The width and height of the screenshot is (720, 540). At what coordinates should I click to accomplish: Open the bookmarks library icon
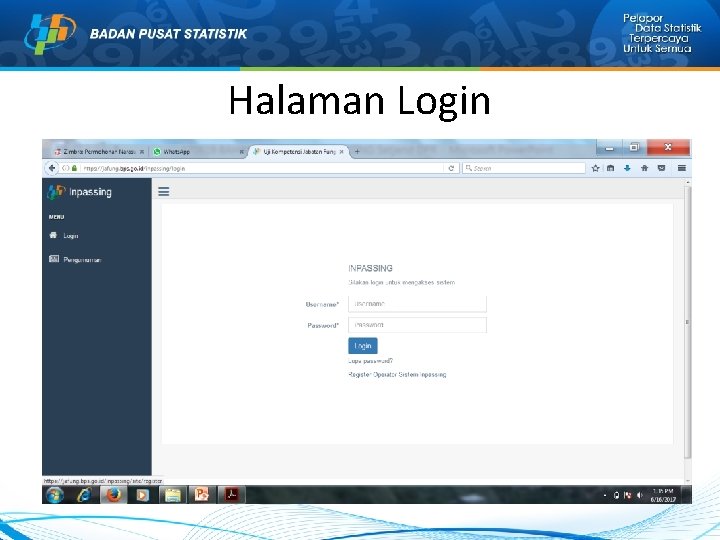pos(610,168)
